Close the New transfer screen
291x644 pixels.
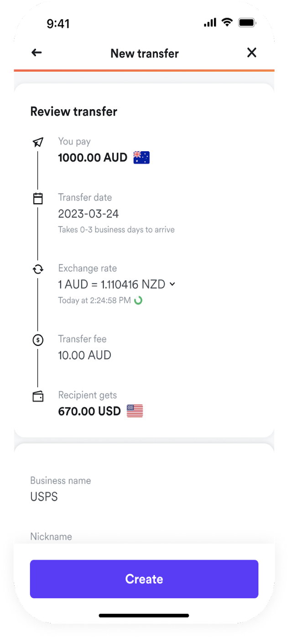point(252,53)
